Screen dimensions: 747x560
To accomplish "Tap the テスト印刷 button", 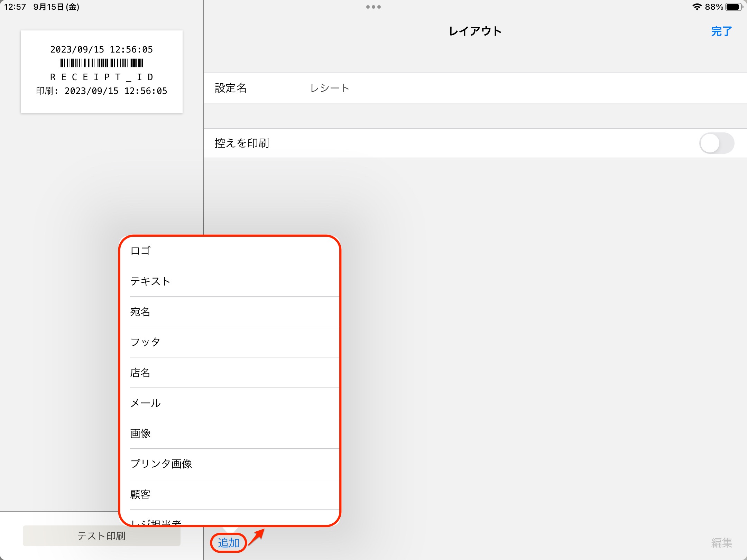I will tap(102, 536).
